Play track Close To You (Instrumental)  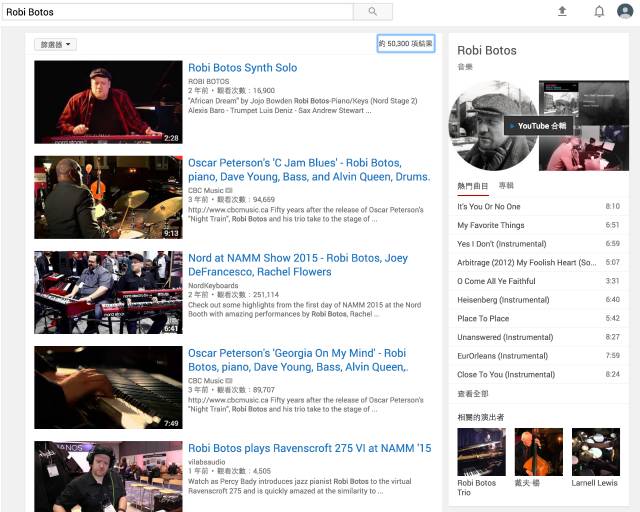(x=538, y=374)
